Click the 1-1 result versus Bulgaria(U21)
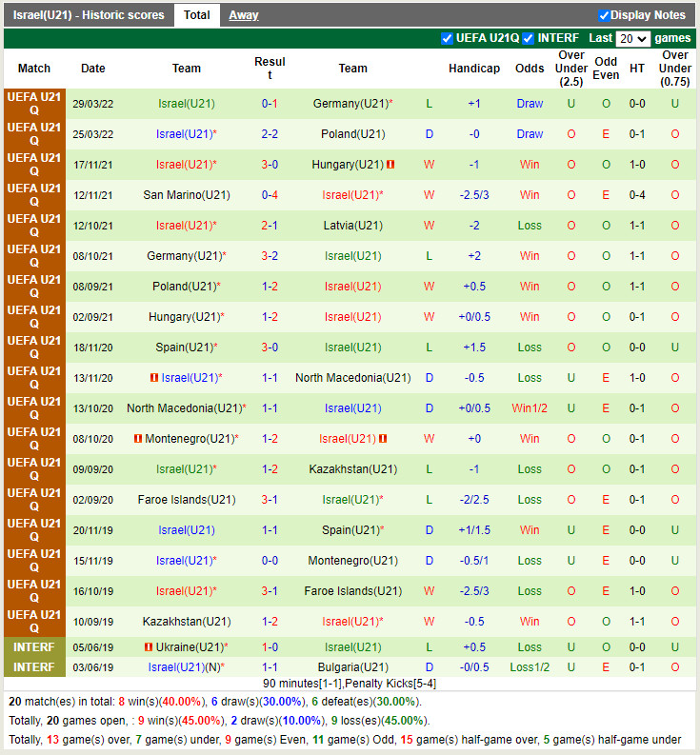This screenshot has height=755, width=700. 270,667
